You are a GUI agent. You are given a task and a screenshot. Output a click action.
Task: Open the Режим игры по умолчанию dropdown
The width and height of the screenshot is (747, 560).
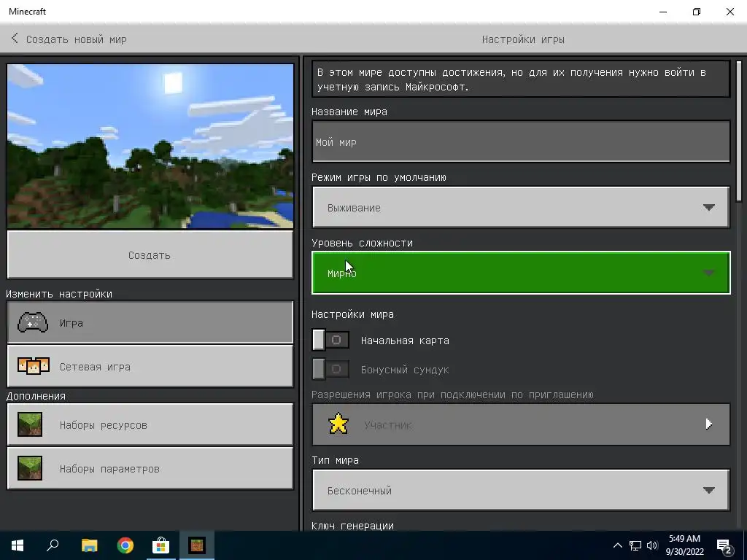tap(521, 207)
